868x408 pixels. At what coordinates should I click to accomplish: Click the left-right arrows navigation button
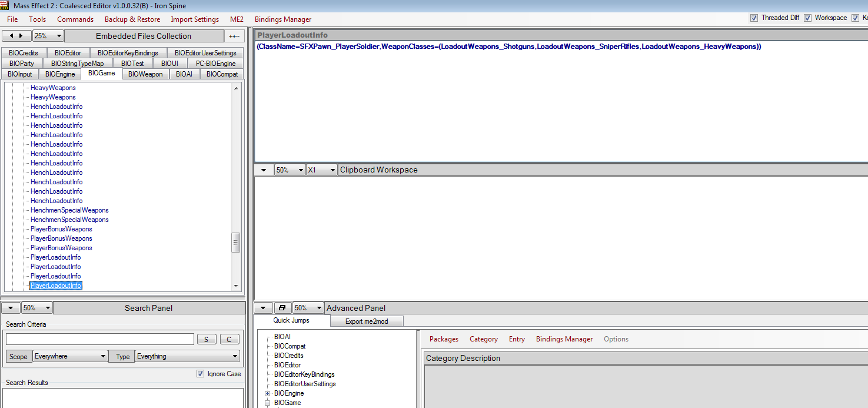16,36
